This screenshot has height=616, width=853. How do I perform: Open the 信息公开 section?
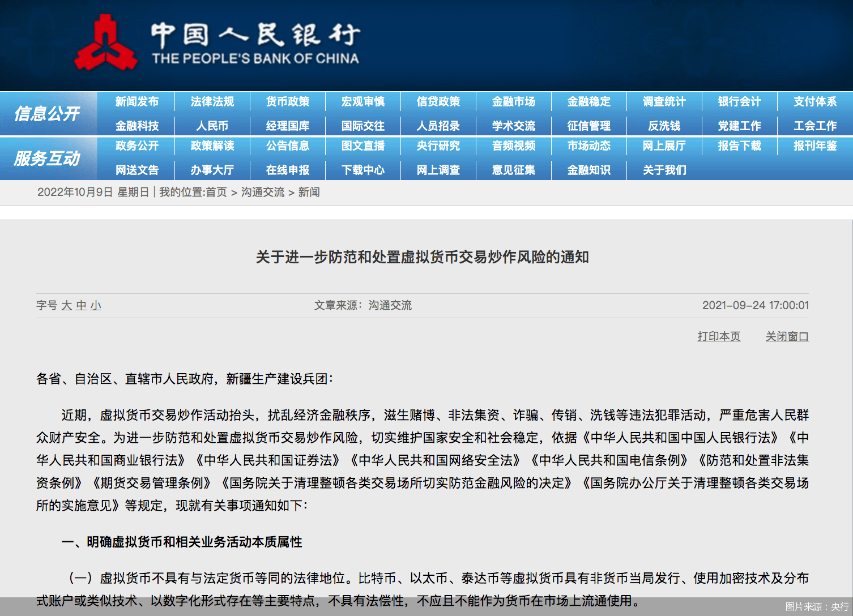click(x=48, y=113)
